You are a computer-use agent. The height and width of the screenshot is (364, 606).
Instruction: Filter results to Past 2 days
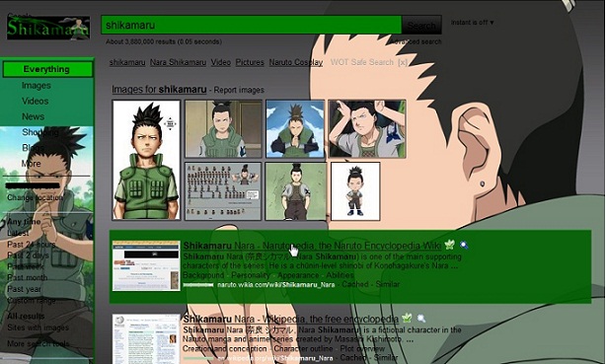28,255
